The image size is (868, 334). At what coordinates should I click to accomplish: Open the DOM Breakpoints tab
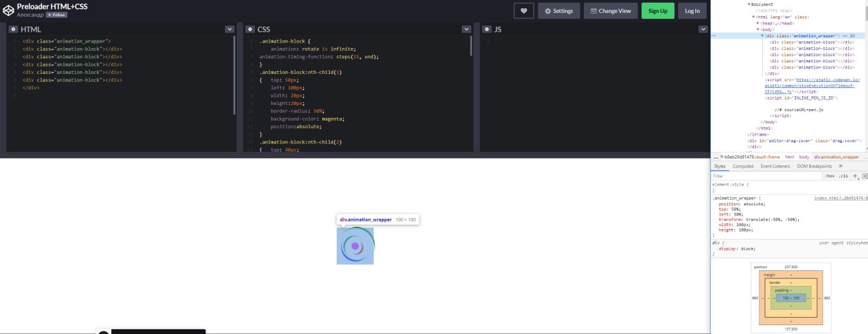[x=814, y=166]
